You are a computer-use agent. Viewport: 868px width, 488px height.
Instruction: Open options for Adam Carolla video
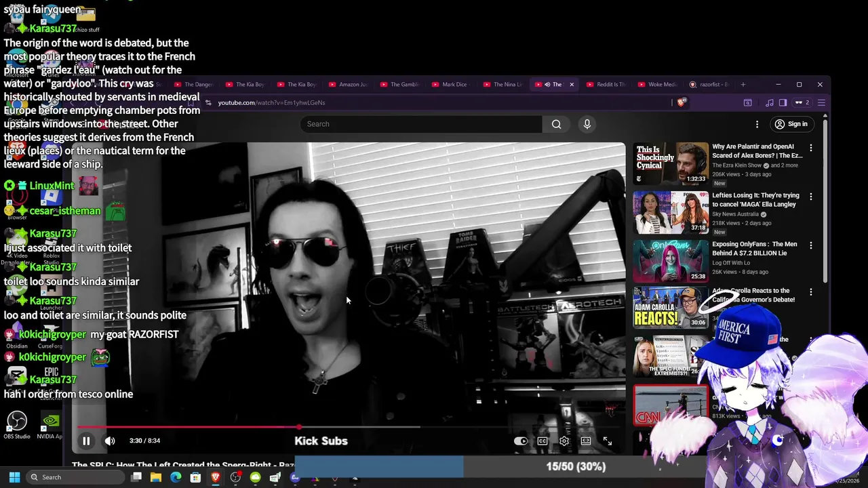pyautogui.click(x=810, y=292)
